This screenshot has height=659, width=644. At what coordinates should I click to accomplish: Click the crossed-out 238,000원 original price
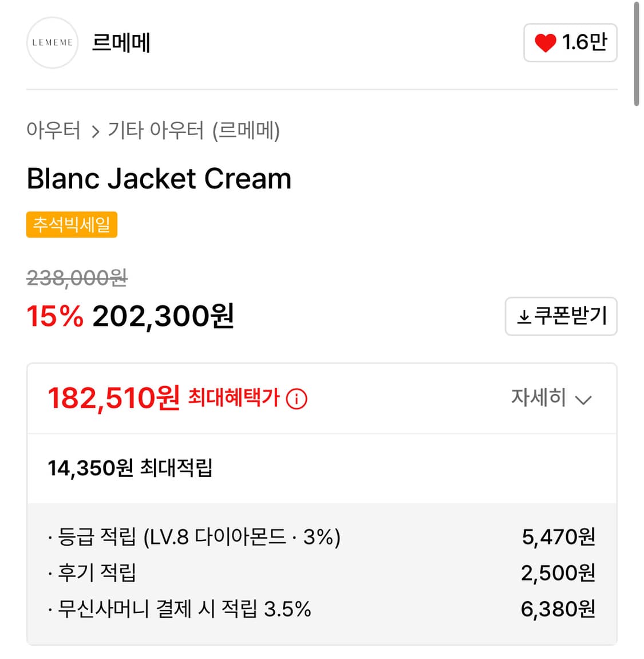(77, 278)
